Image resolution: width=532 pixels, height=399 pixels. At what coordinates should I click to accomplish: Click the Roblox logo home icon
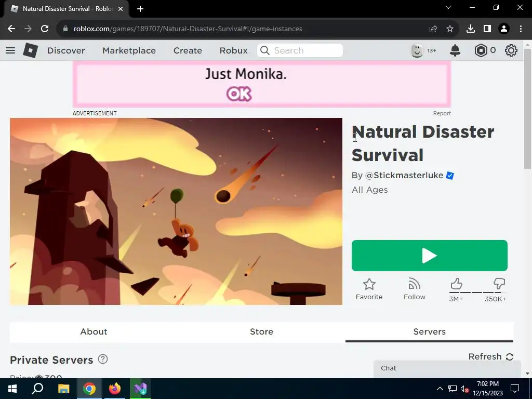[31, 50]
